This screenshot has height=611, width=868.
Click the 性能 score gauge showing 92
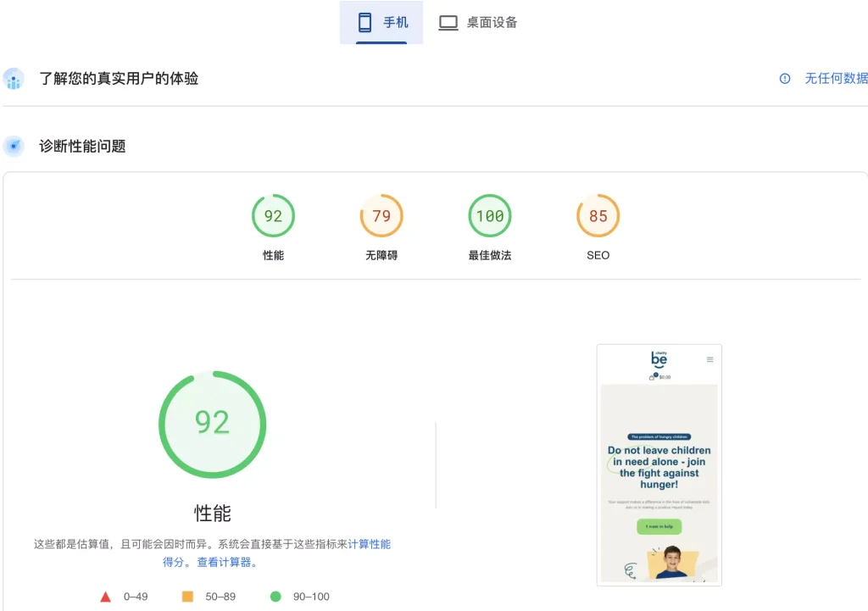coord(273,215)
